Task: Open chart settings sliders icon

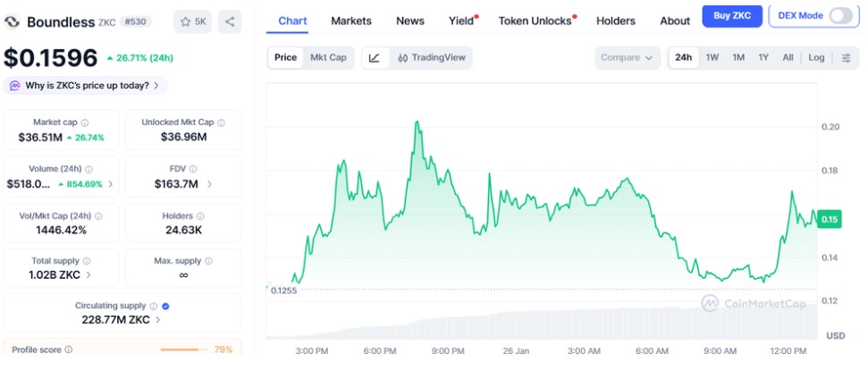Action: click(x=846, y=58)
